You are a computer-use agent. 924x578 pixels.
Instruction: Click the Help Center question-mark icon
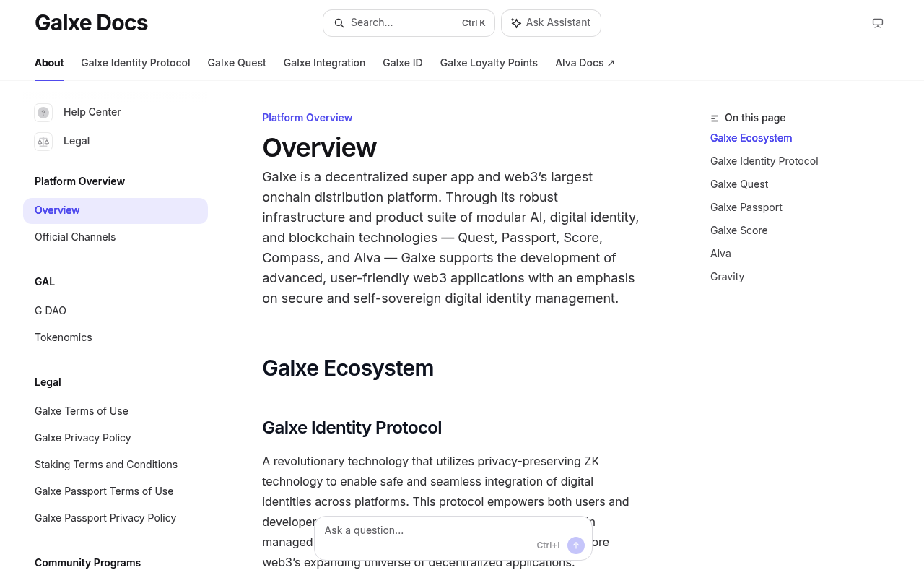pos(43,113)
